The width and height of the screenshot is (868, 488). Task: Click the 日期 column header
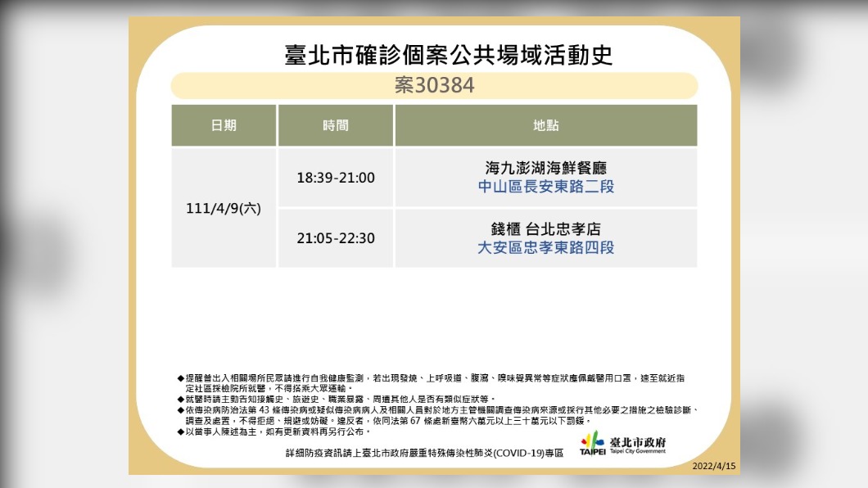click(224, 125)
